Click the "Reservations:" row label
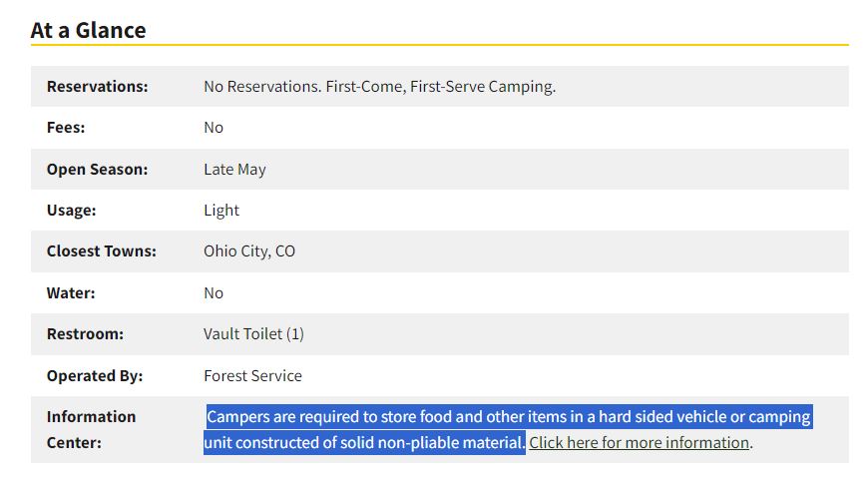This screenshot has height=487, width=868. point(97,87)
